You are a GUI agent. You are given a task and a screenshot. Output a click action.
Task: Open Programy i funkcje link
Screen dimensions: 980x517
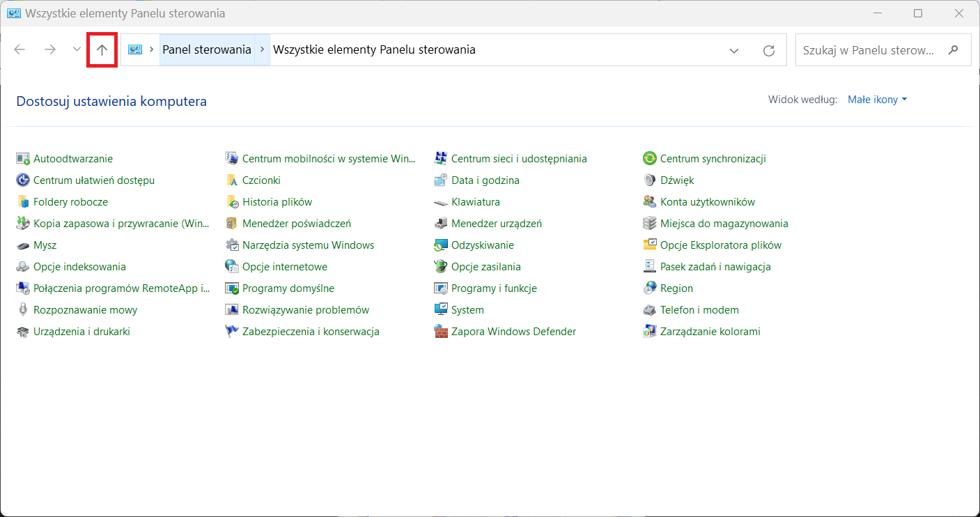click(494, 288)
